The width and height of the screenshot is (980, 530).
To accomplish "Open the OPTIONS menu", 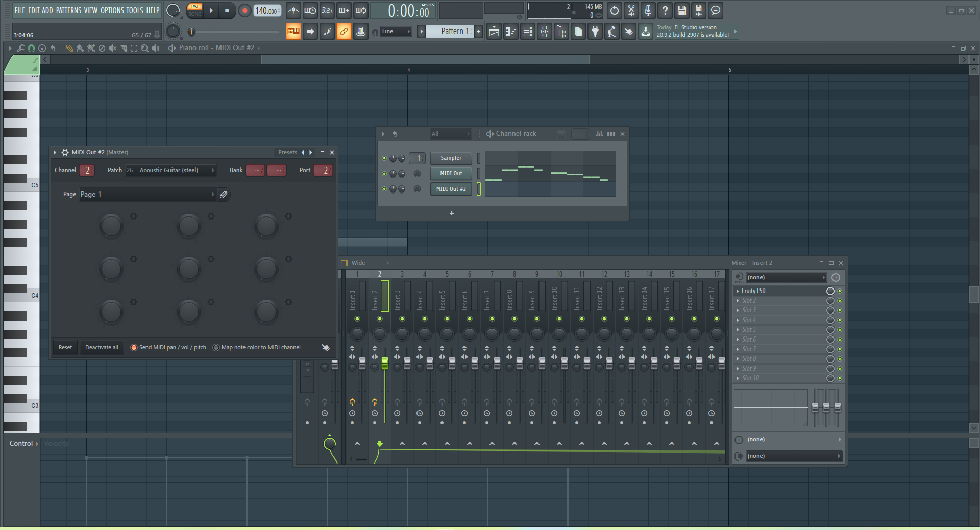I will (112, 10).
